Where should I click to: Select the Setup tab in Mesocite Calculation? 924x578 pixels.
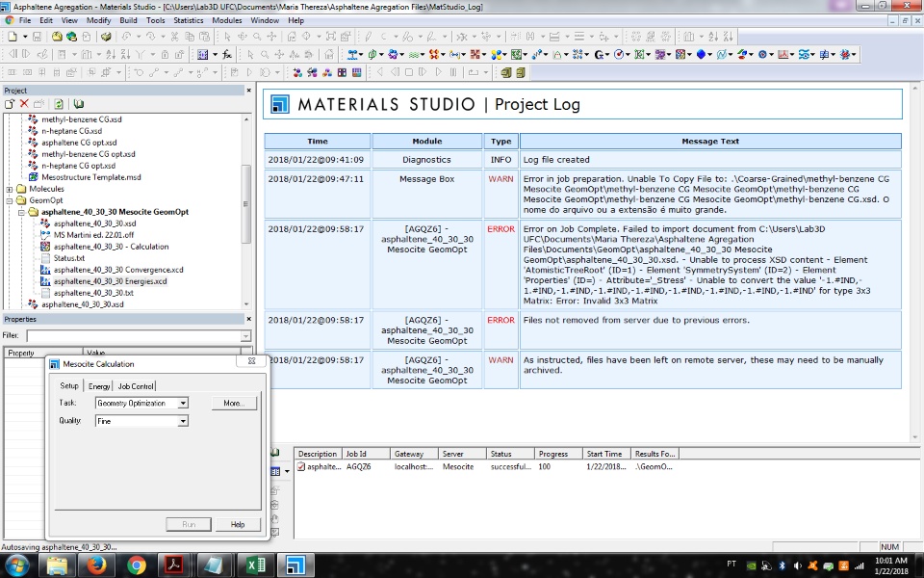(69, 385)
